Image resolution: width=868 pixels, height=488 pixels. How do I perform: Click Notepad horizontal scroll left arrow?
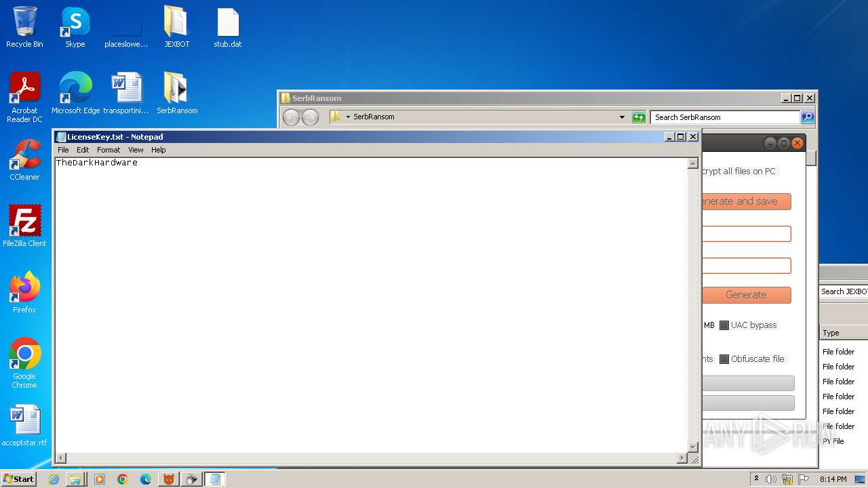[60, 458]
